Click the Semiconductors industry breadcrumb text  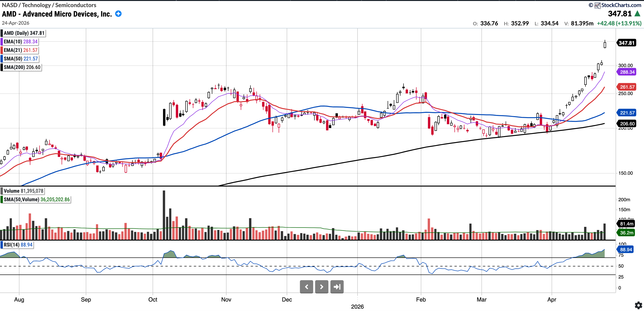coord(76,5)
